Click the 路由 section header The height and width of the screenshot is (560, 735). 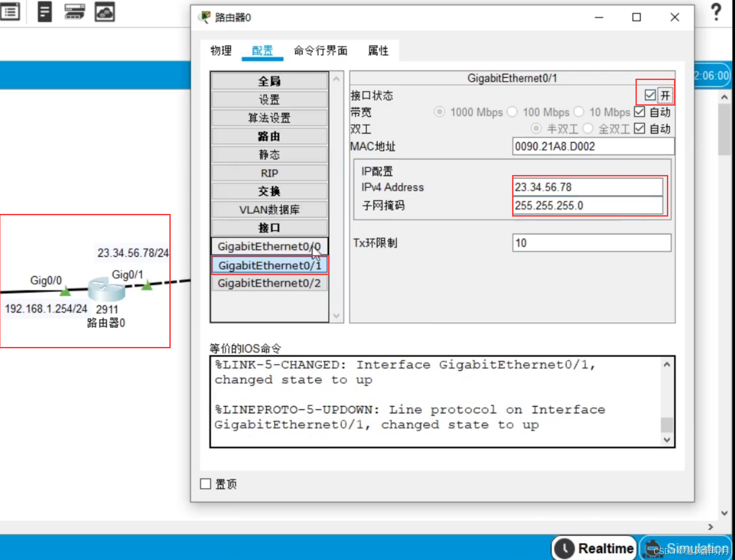269,137
